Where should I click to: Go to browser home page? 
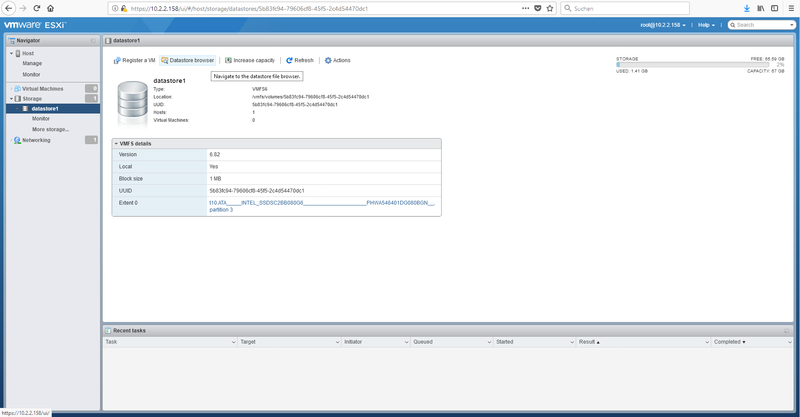click(x=50, y=8)
